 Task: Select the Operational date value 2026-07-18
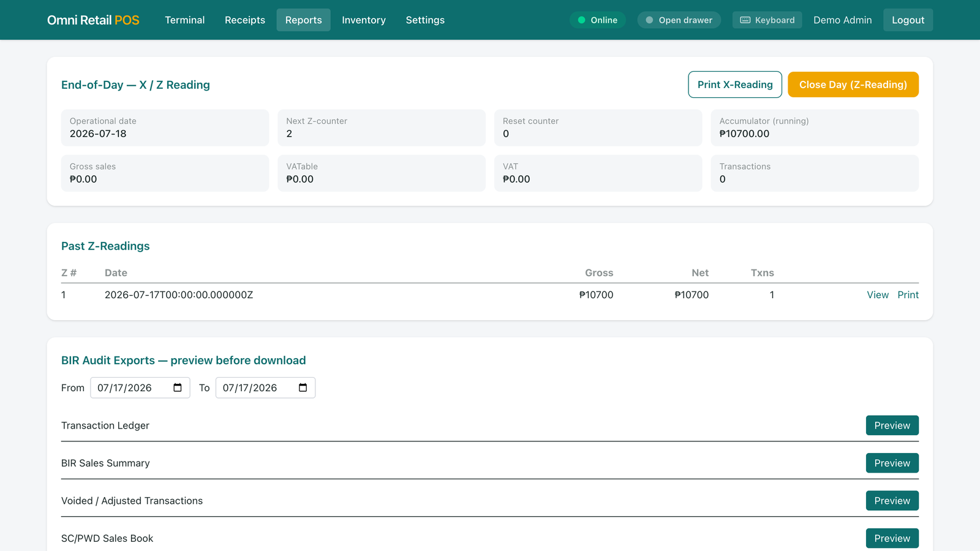(98, 133)
